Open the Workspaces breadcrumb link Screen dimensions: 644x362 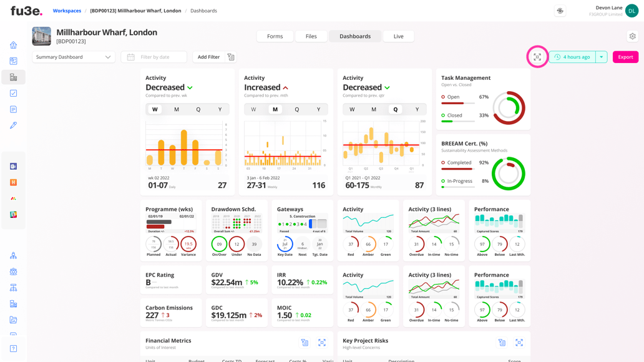(x=67, y=11)
